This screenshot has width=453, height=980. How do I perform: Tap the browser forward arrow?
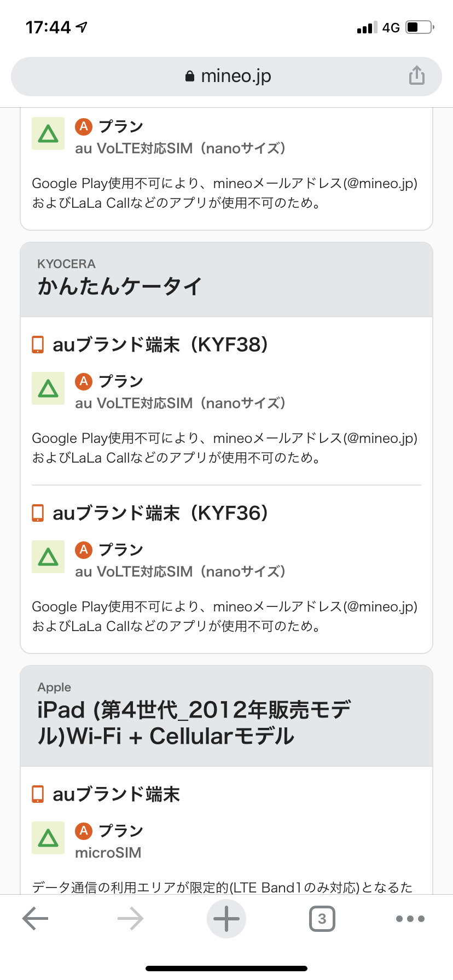130,919
